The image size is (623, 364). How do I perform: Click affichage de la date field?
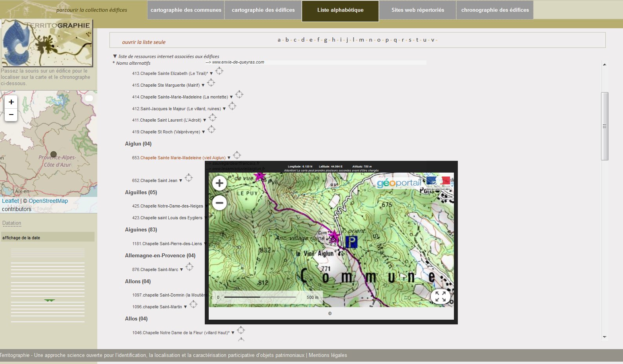point(48,237)
